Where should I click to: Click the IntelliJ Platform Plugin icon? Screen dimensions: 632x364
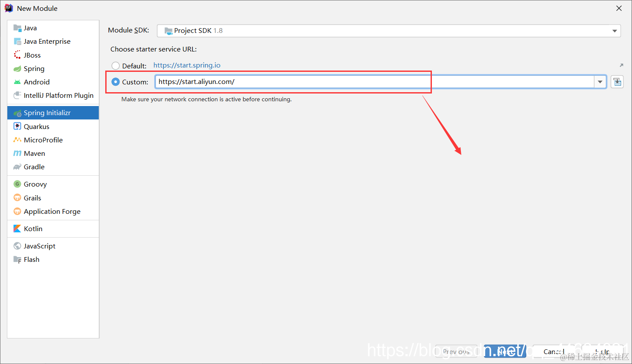(17, 95)
